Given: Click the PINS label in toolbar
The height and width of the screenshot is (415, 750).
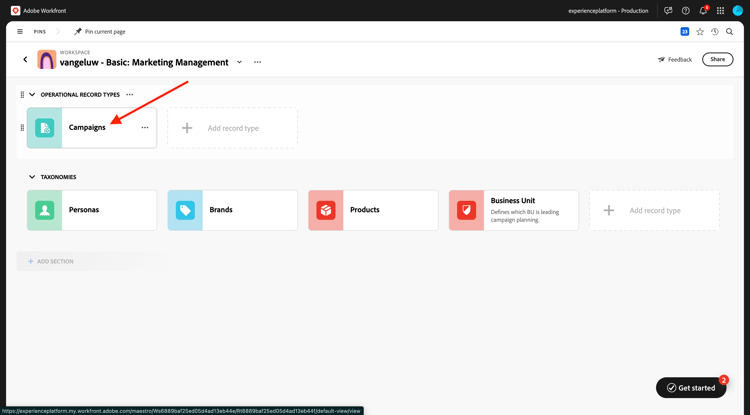Looking at the screenshot, I should pyautogui.click(x=40, y=32).
